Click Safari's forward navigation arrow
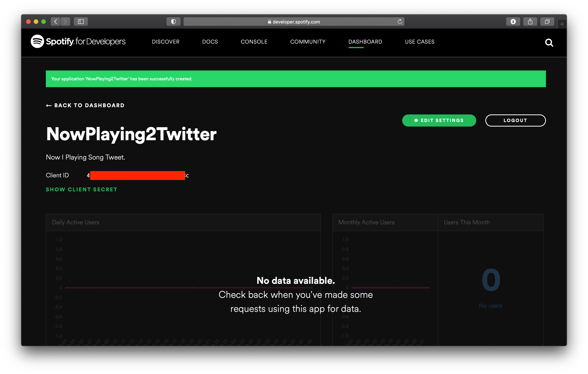This screenshot has height=374, width=588. [65, 21]
